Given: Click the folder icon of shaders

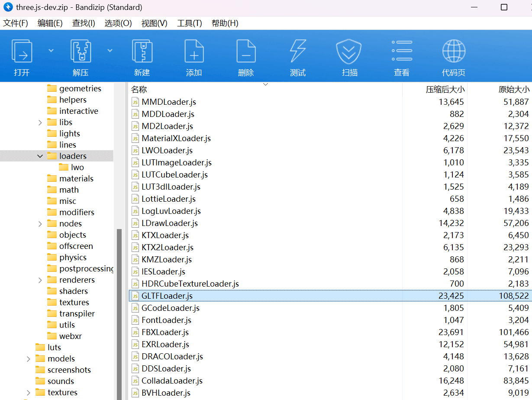Looking at the screenshot, I should click(x=52, y=291).
